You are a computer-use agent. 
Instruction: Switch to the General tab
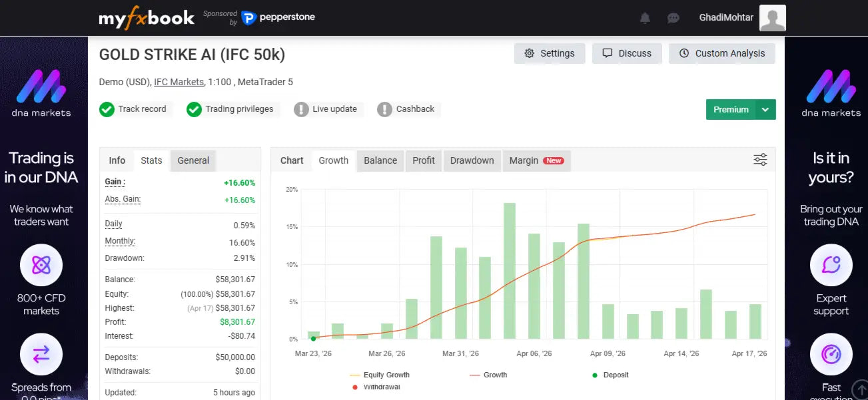pyautogui.click(x=193, y=160)
